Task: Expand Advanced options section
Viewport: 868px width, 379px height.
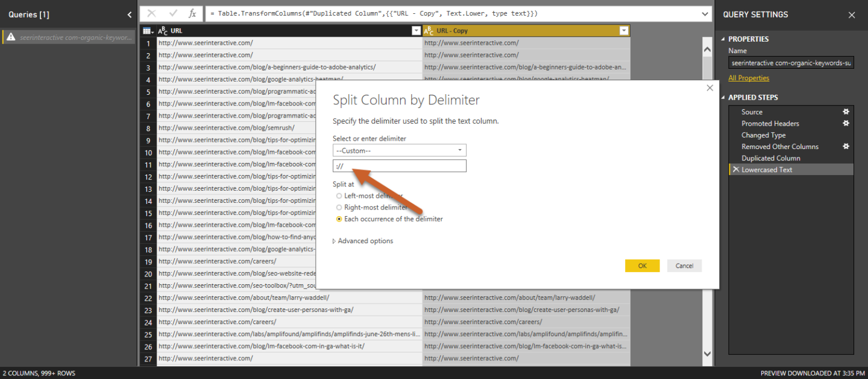Action: 363,241
